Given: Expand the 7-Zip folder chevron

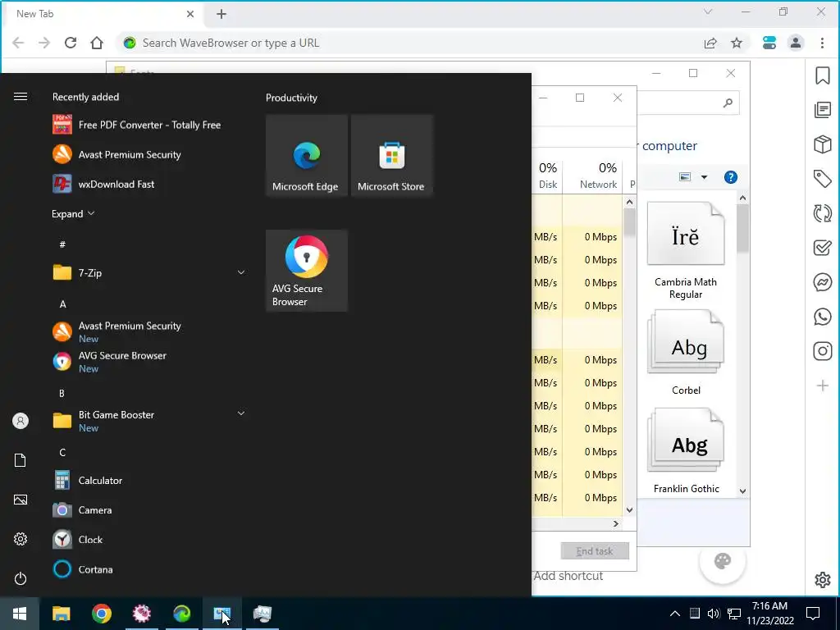Looking at the screenshot, I should 241,272.
